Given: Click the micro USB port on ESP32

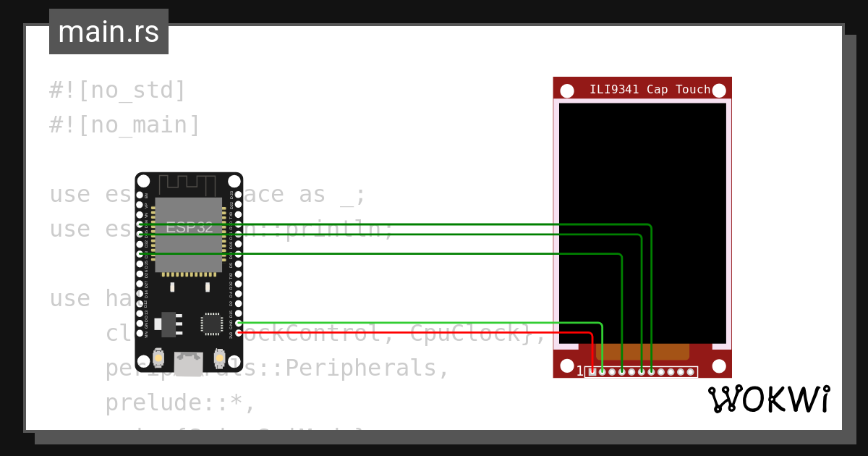Looking at the screenshot, I should (x=188, y=364).
